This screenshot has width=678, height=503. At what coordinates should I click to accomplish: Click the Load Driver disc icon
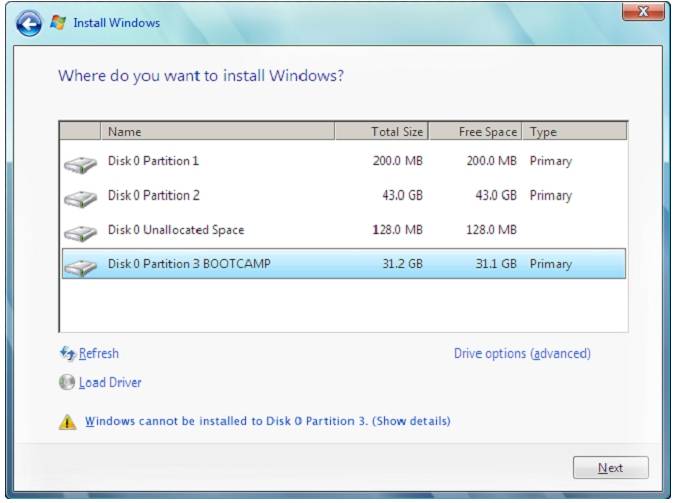pos(67,383)
